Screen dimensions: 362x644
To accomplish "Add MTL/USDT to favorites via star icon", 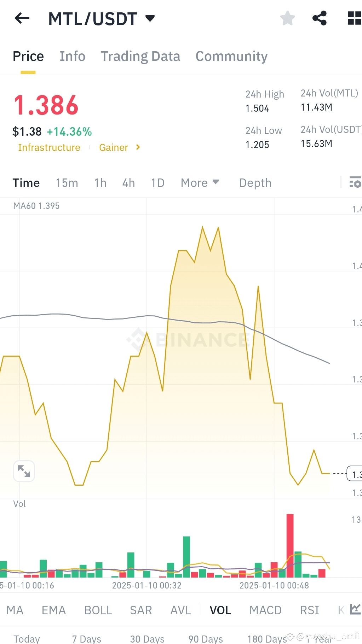I will (287, 18).
